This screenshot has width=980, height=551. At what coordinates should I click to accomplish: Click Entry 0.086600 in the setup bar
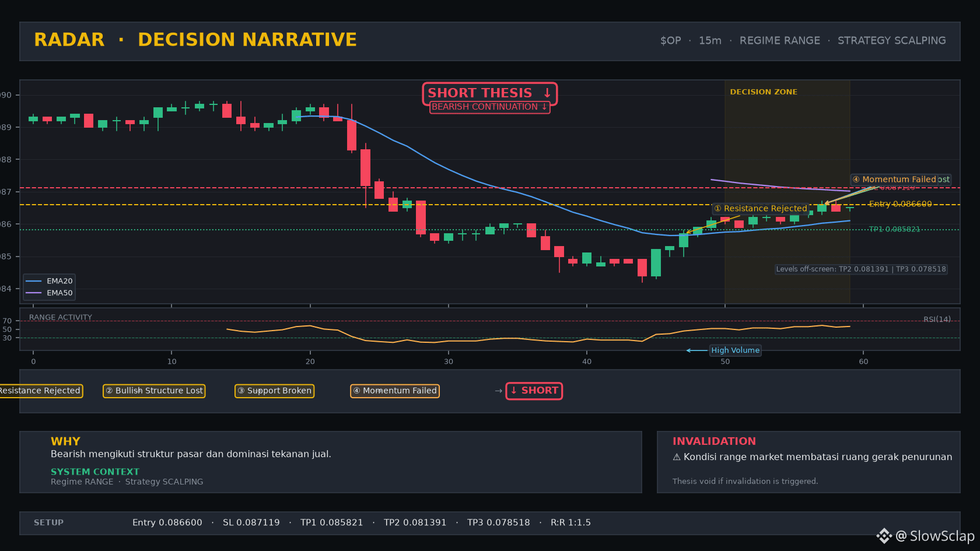pos(167,522)
